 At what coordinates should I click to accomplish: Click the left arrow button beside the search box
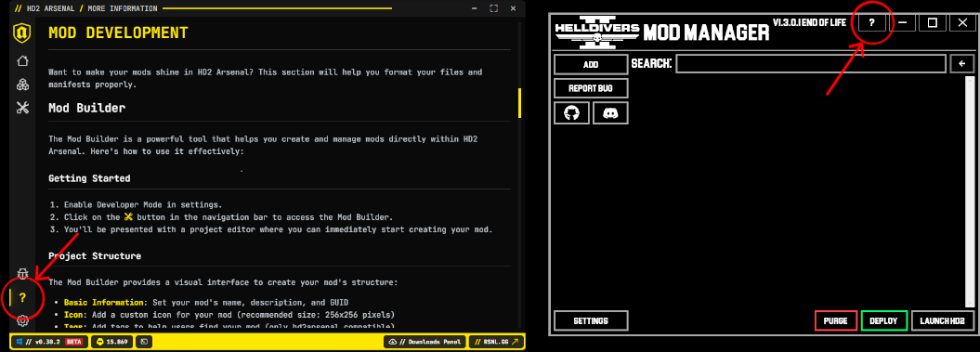point(961,64)
